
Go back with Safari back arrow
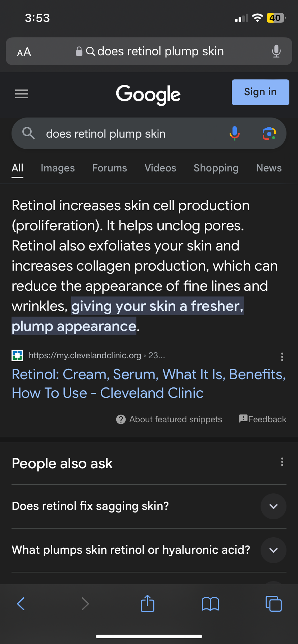pyautogui.click(x=21, y=603)
